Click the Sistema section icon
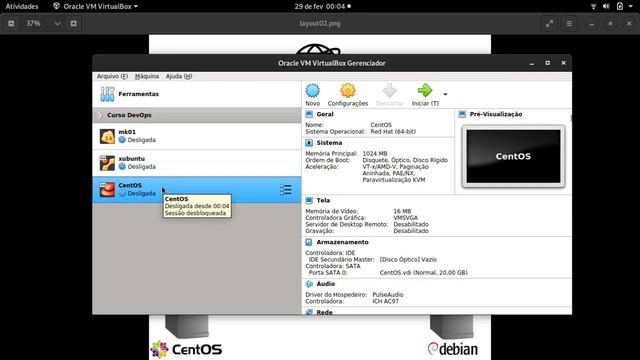640x360 pixels. point(309,143)
